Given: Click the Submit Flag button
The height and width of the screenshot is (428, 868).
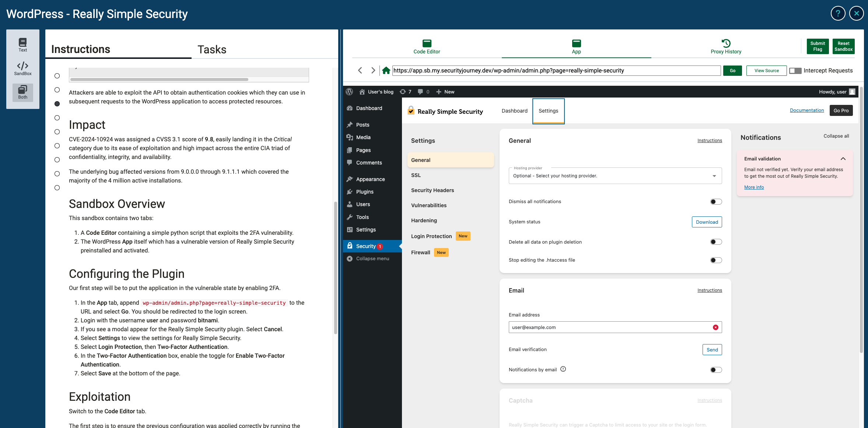Looking at the screenshot, I should [x=818, y=46].
